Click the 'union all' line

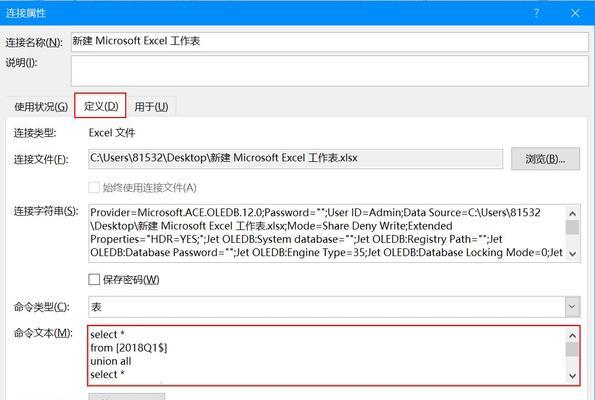(x=110, y=361)
